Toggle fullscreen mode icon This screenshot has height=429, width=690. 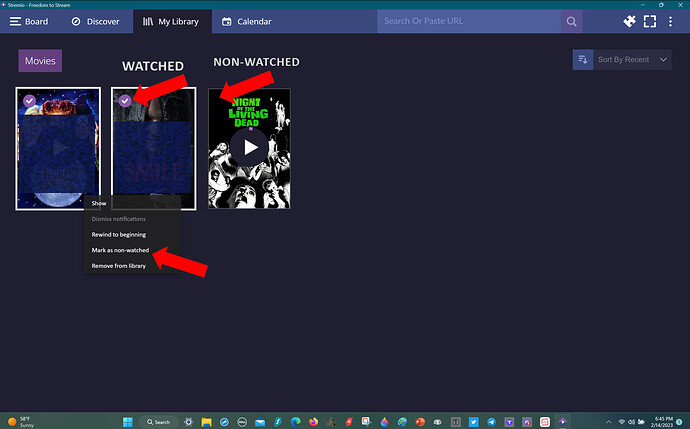point(650,21)
